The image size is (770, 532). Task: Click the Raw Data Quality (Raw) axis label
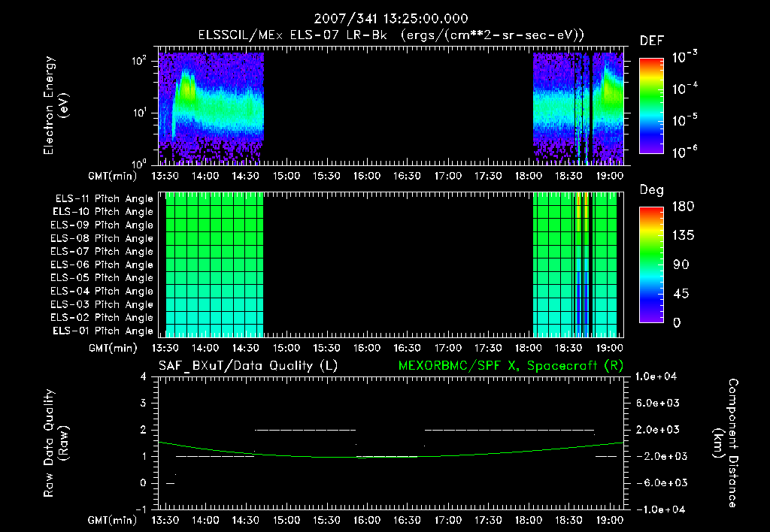[x=56, y=443]
